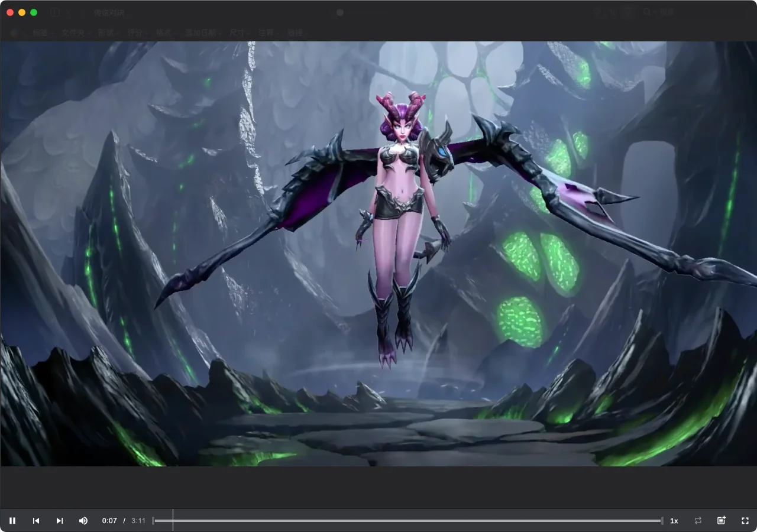Seek to the middle of the progress bar
The width and height of the screenshot is (757, 532).
point(407,521)
